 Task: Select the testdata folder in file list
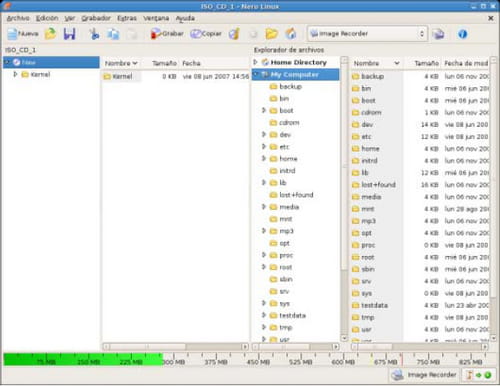pyautogui.click(x=374, y=305)
